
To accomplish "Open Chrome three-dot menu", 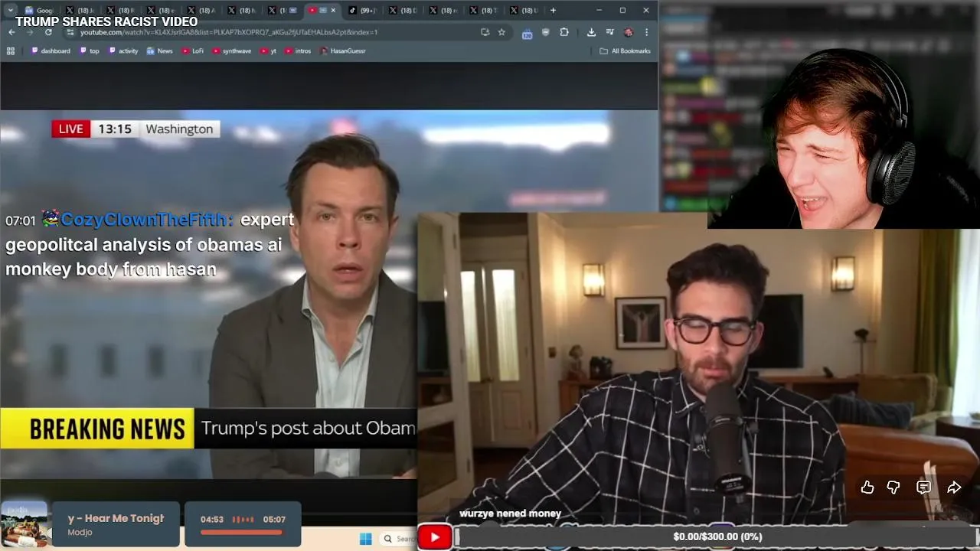I will [x=647, y=32].
